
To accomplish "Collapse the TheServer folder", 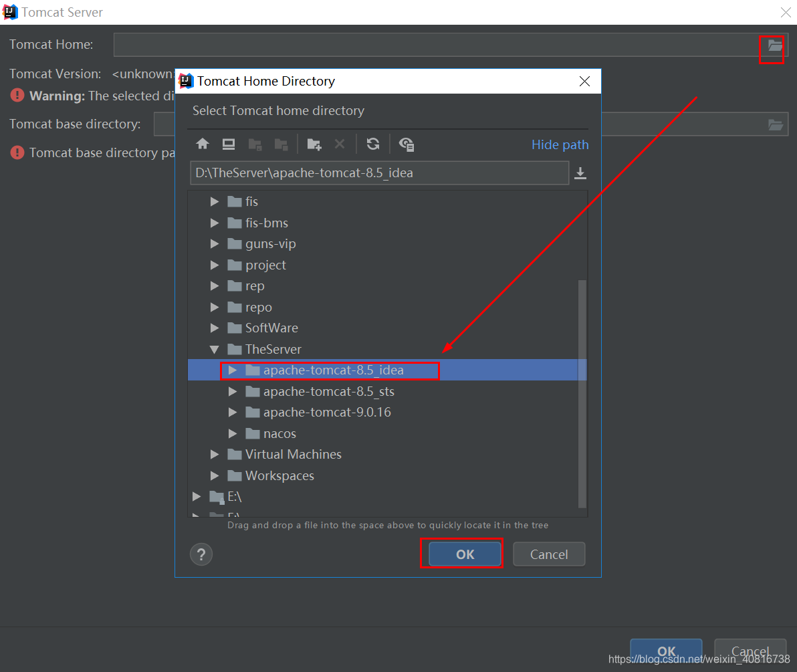I will tap(215, 350).
